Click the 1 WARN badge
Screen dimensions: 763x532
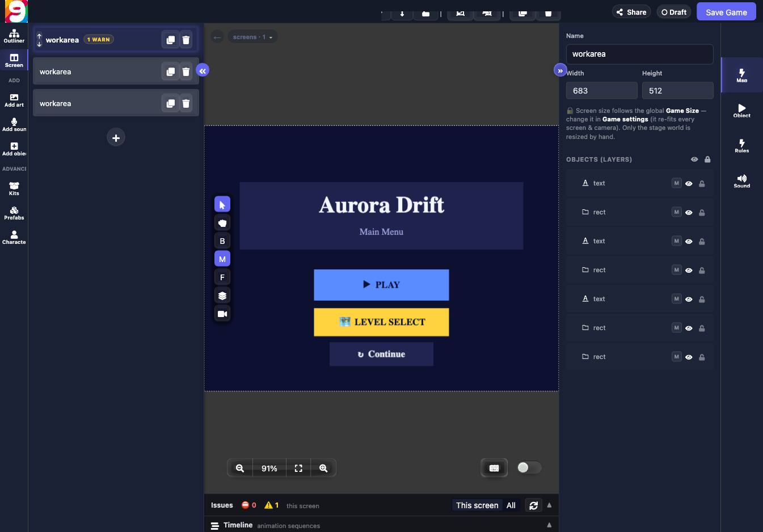(x=99, y=39)
